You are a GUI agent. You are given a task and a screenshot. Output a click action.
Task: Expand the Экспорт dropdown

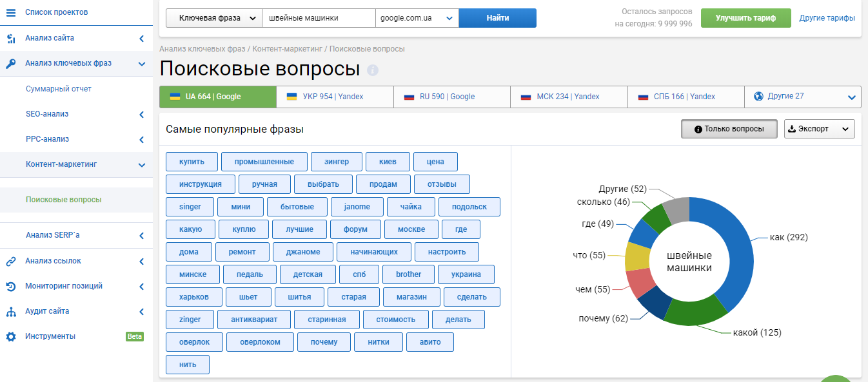819,129
